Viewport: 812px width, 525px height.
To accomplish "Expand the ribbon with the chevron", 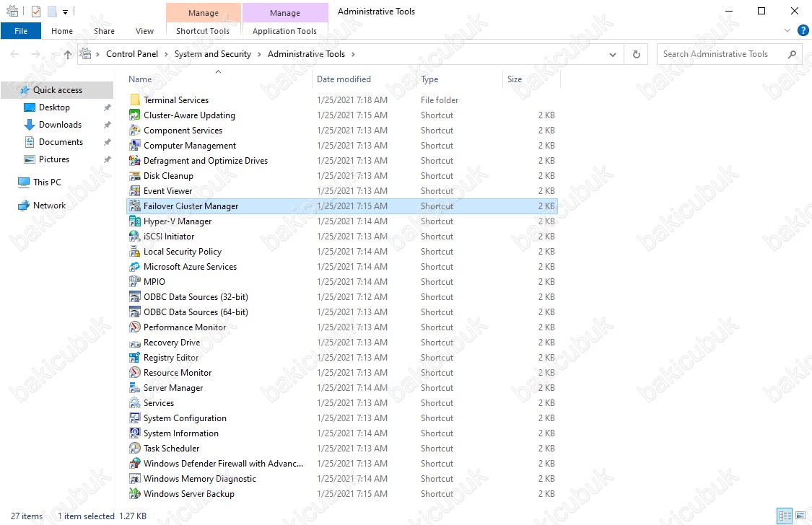I will tap(787, 30).
